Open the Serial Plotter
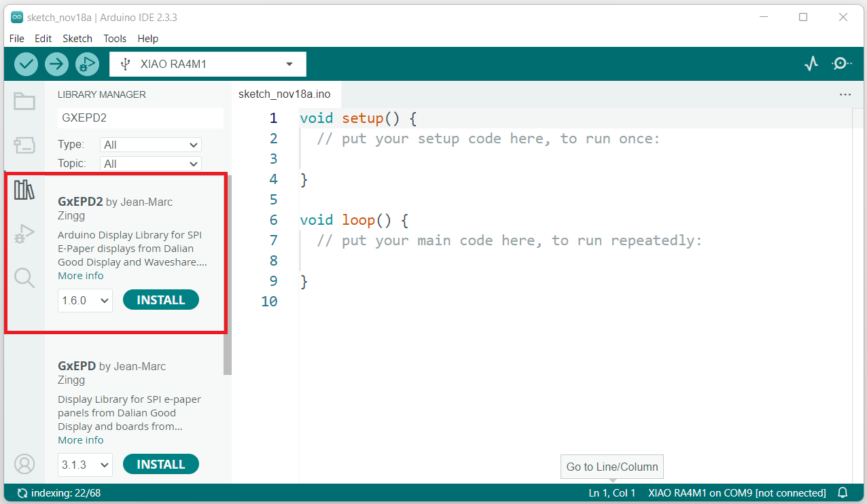 811,64
